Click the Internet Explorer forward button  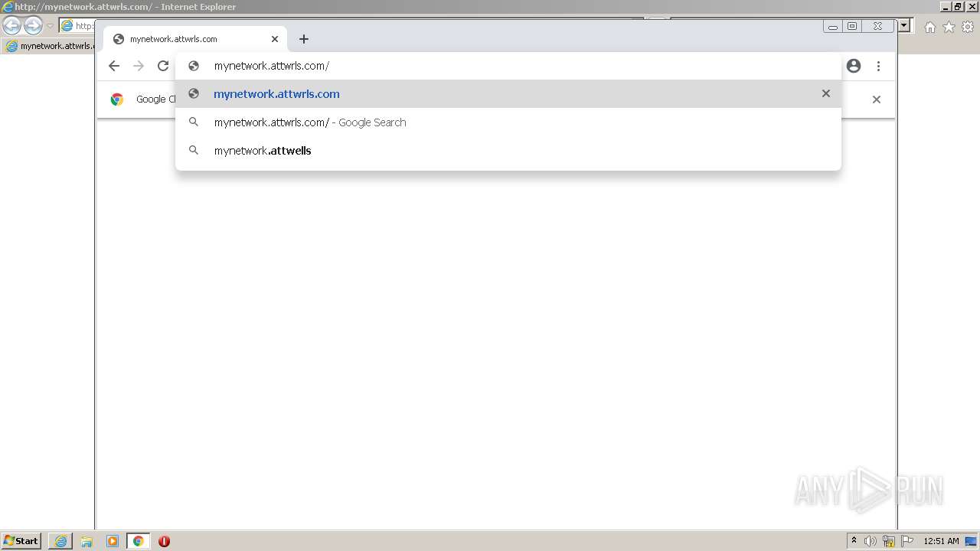pyautogui.click(x=33, y=26)
